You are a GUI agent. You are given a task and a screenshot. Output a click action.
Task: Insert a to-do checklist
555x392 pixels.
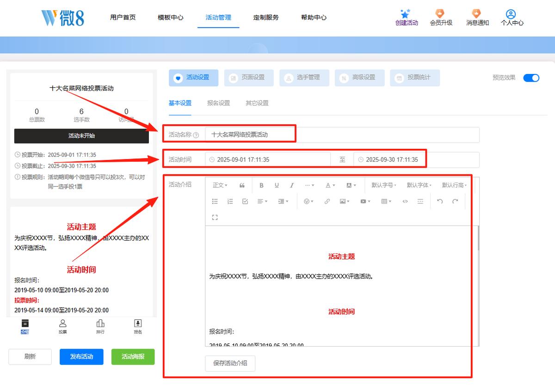(245, 201)
